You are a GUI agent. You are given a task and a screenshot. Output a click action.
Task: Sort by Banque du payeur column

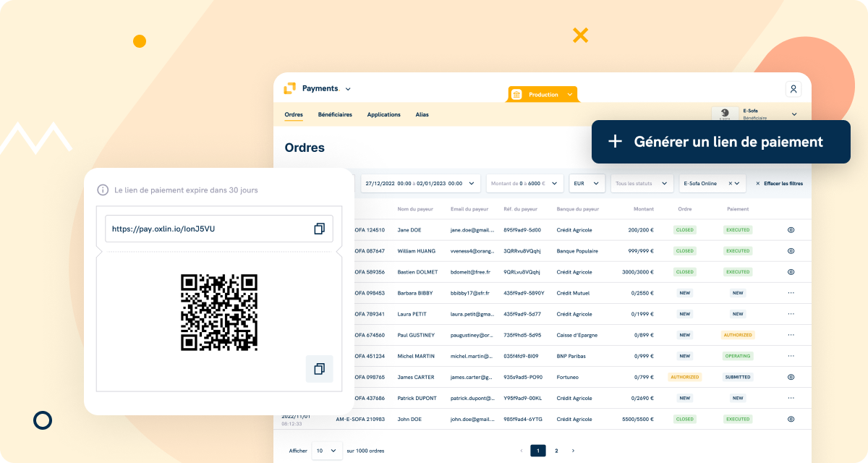(578, 209)
